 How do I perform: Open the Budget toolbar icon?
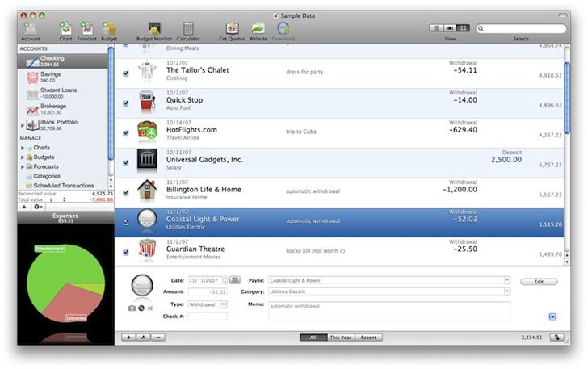tap(109, 29)
